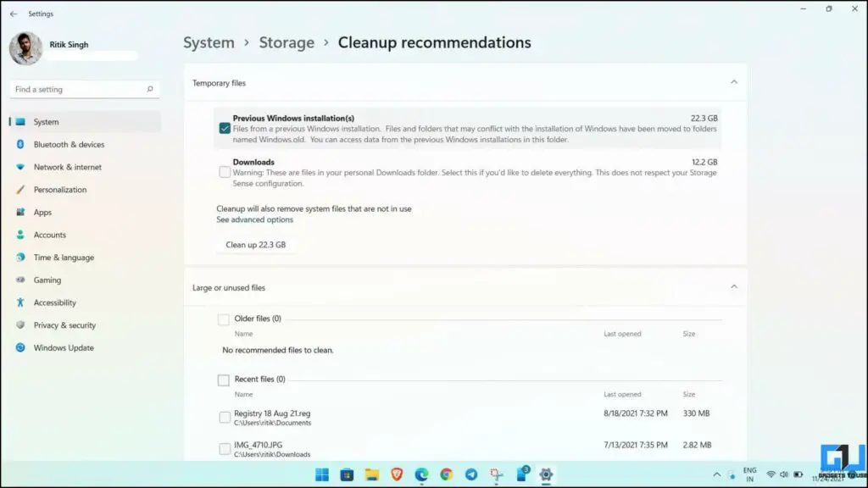Open See advanced options link
Screen dimensions: 868x488
click(256, 219)
